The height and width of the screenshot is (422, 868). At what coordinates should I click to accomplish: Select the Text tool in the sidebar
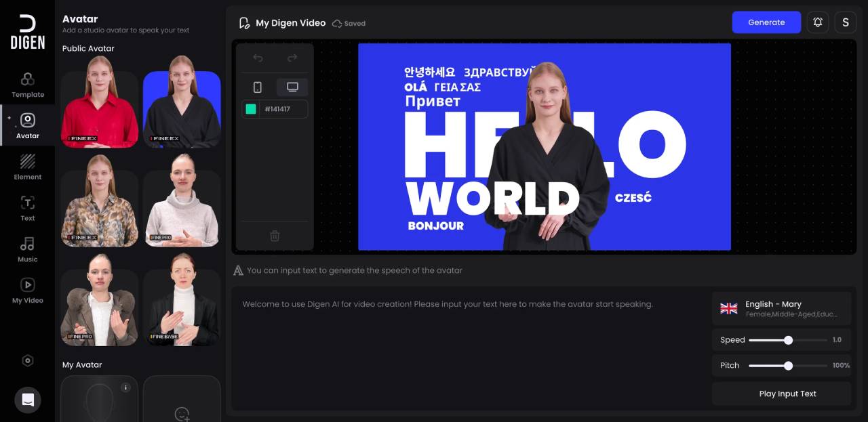point(27,207)
